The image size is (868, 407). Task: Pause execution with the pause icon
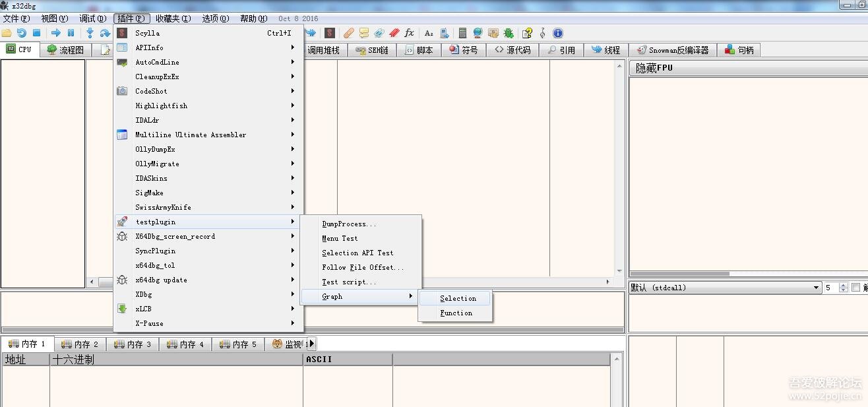pos(71,33)
